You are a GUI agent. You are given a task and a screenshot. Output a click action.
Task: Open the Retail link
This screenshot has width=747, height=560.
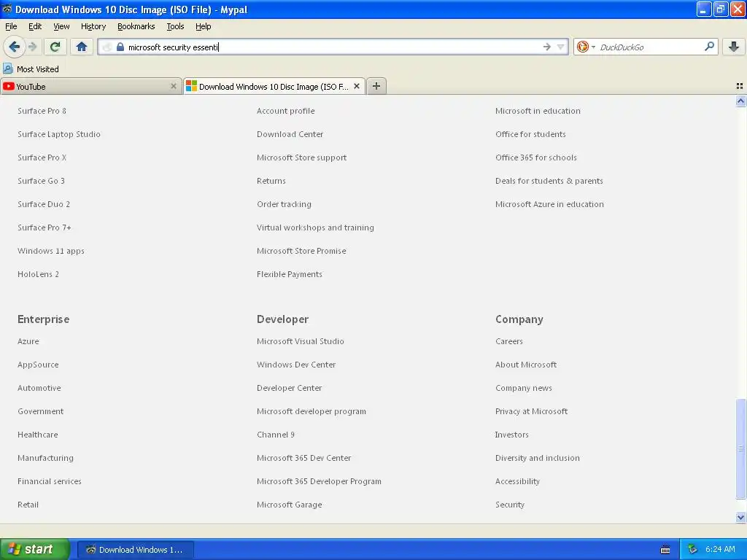click(x=28, y=505)
